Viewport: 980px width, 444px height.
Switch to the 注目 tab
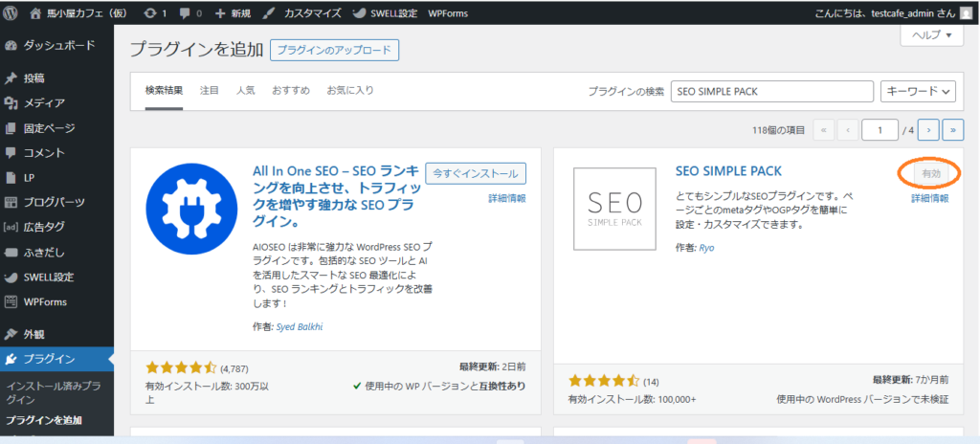tap(210, 90)
